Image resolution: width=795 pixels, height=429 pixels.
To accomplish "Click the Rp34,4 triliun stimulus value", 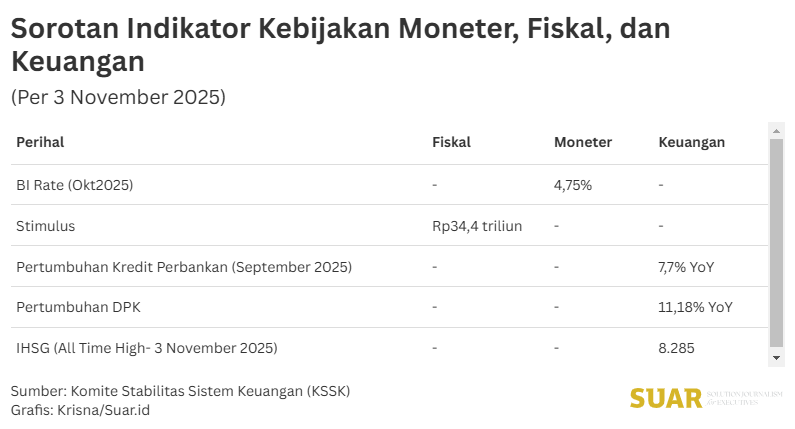I will [477, 226].
